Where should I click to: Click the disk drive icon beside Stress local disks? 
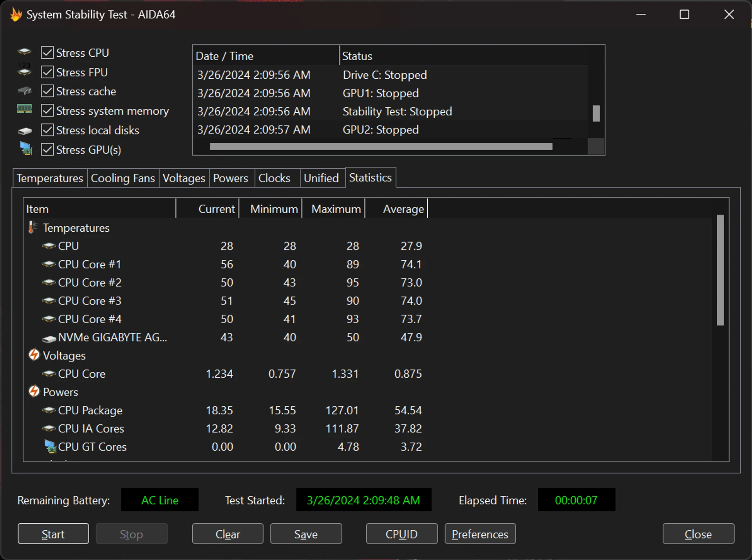(x=25, y=131)
